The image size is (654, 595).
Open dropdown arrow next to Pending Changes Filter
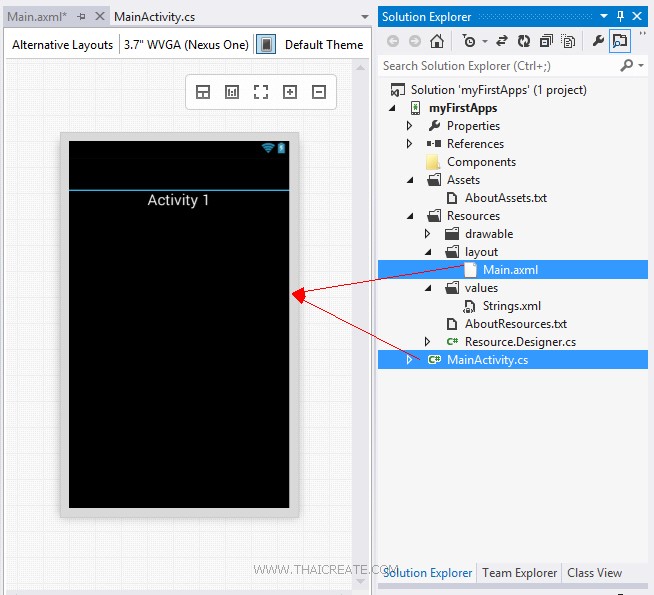(485, 41)
